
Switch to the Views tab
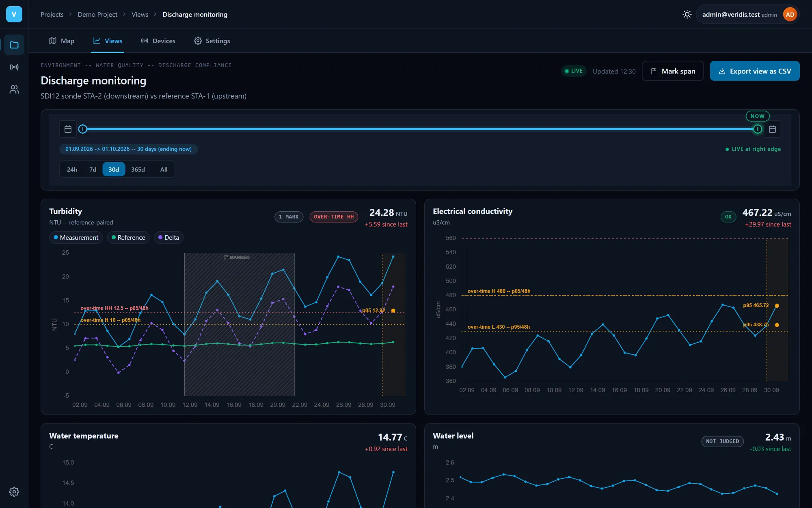pyautogui.click(x=108, y=41)
